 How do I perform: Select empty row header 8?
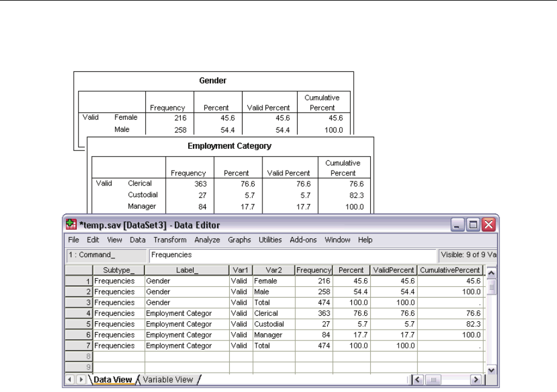tap(79, 356)
